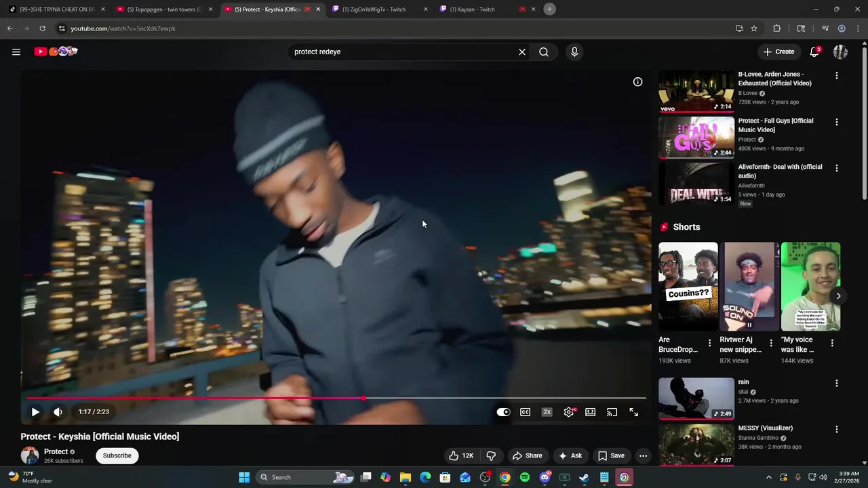Click the progress bar scrubber handle

[x=364, y=398]
